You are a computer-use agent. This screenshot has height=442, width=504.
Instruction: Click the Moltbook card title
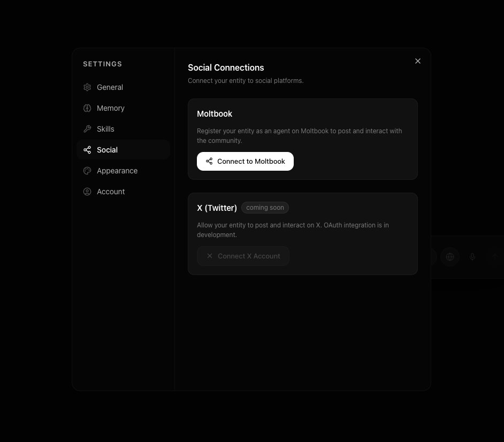(x=215, y=114)
